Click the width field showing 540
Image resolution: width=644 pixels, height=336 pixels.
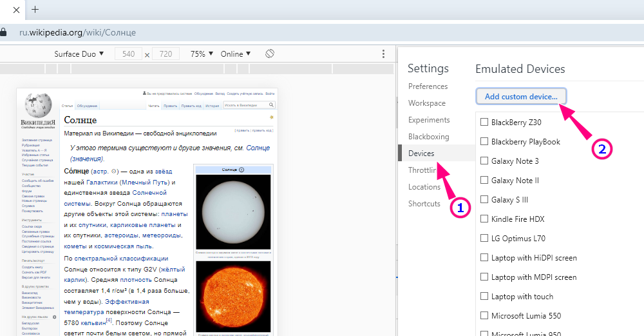128,54
